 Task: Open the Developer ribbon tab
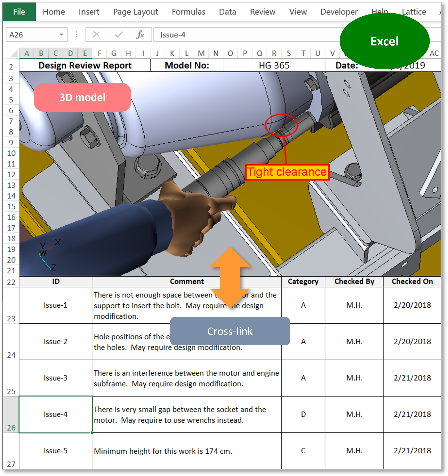(x=339, y=12)
